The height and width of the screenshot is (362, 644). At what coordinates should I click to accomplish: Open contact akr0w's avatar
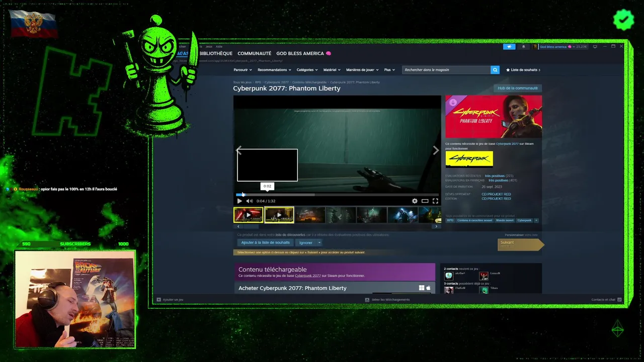[449, 276]
